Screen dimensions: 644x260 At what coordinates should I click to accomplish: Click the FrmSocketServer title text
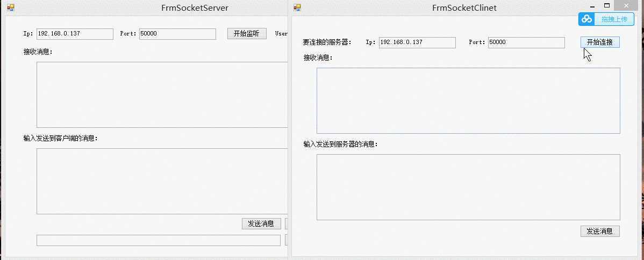coord(195,8)
